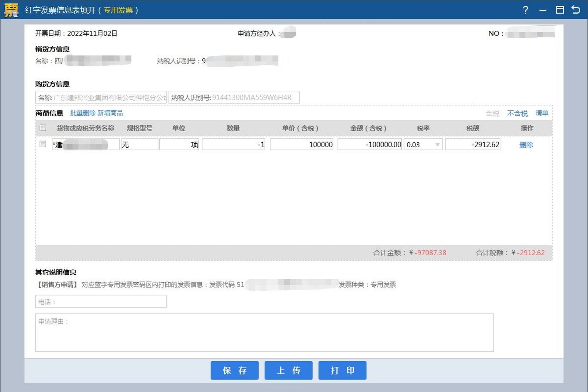
Task: Click the buyer name input field
Action: (101, 97)
